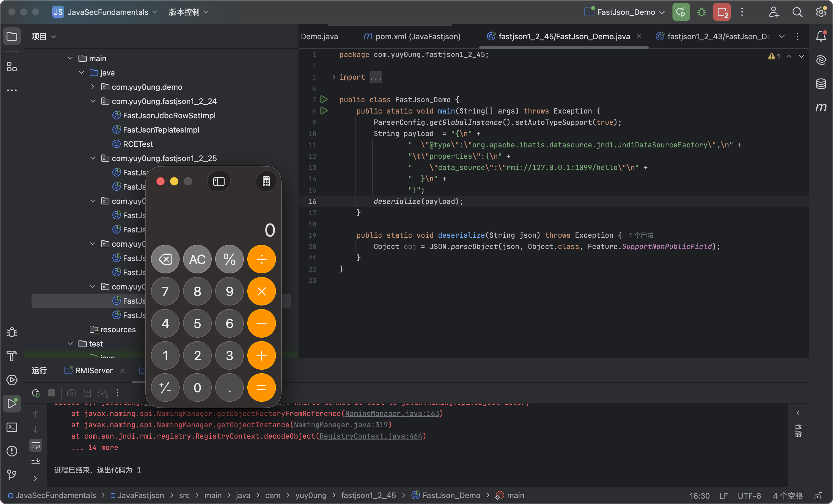Collapse the com.yuy0ung.fastjson1_2_24 package
Image resolution: width=833 pixels, height=504 pixels.
point(93,101)
